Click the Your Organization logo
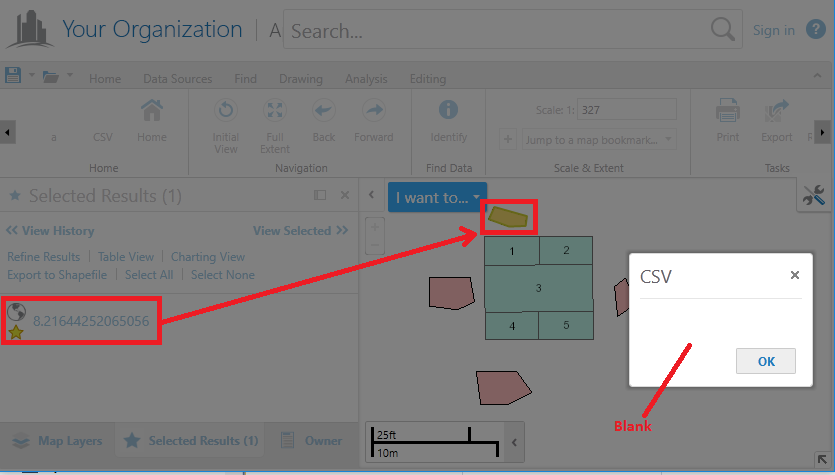 tap(30, 29)
